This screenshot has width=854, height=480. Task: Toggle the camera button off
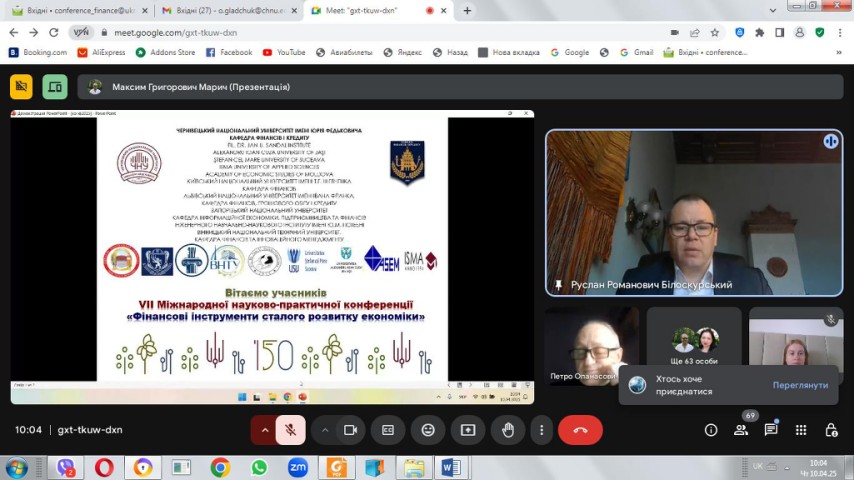click(350, 430)
